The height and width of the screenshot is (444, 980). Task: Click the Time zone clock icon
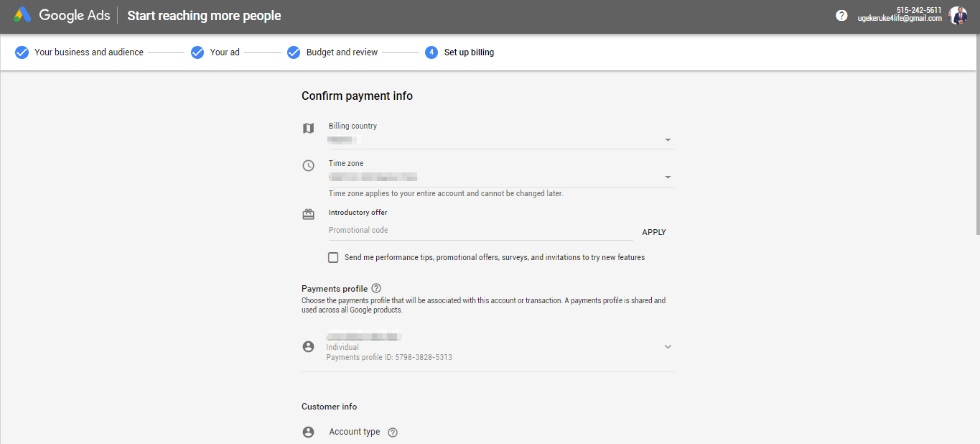(x=308, y=166)
